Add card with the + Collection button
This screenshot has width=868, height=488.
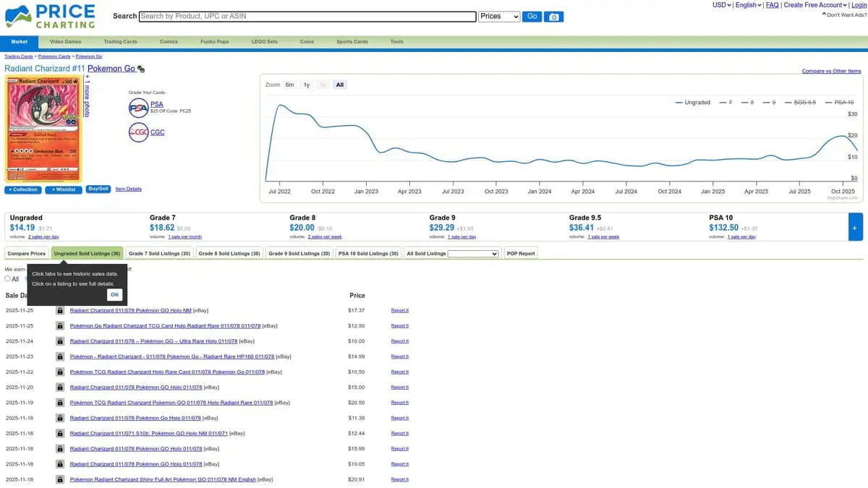pyautogui.click(x=22, y=189)
